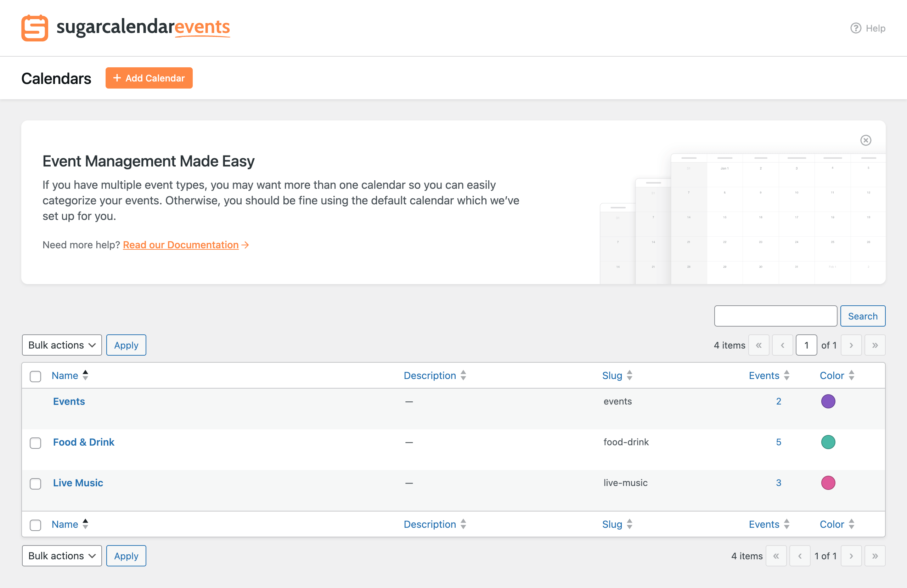This screenshot has width=907, height=588.
Task: Open the Food & Drink calendar
Action: pos(84,442)
